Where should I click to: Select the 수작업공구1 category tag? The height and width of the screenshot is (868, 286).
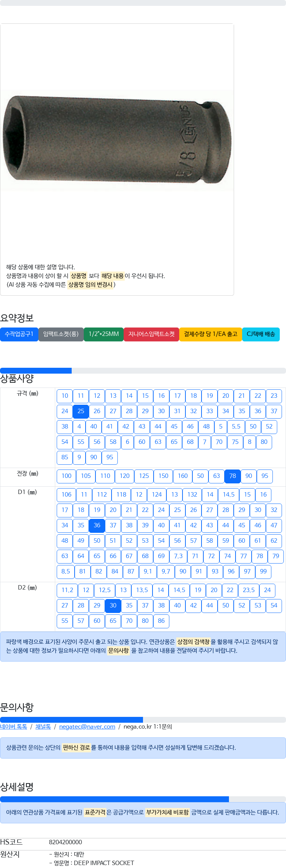point(19,334)
